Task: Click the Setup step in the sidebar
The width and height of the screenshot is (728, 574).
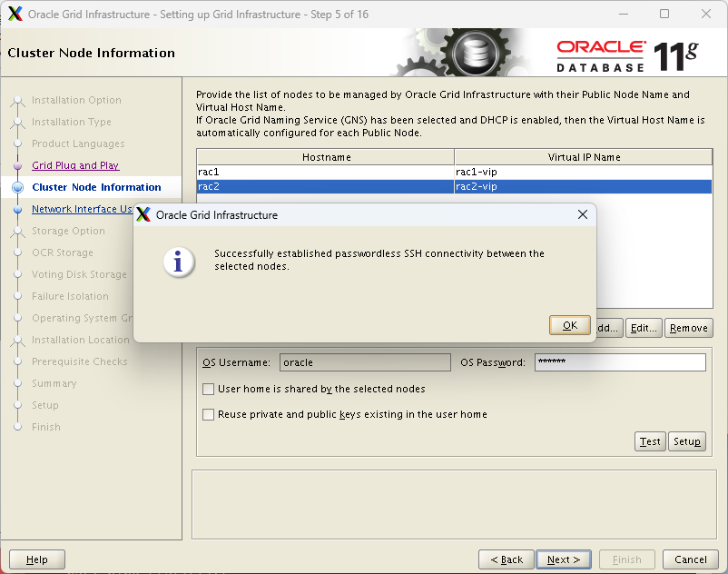Action: click(45, 405)
